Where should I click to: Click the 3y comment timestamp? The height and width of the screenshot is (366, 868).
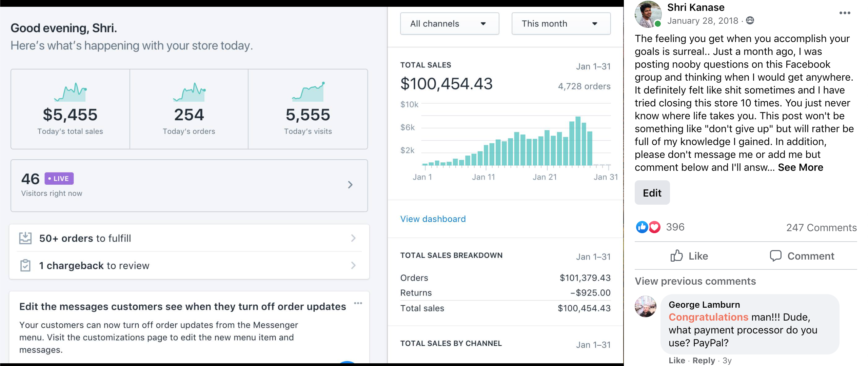click(x=727, y=361)
